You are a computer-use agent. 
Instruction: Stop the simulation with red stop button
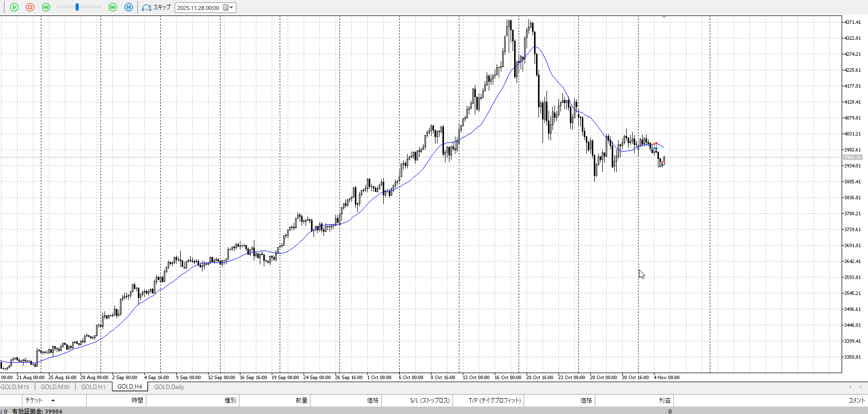point(30,7)
